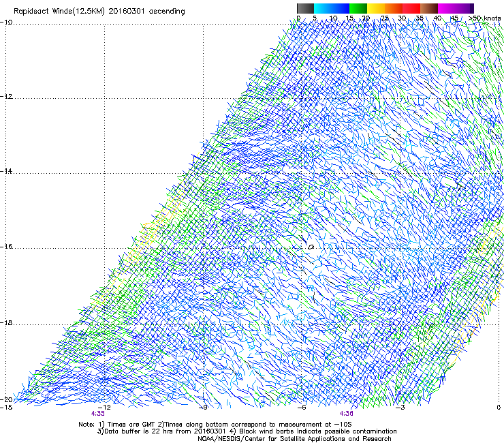Viewport: 504px width, 443px height.
Task: Click the longitude label '-6'
Action: point(302,407)
